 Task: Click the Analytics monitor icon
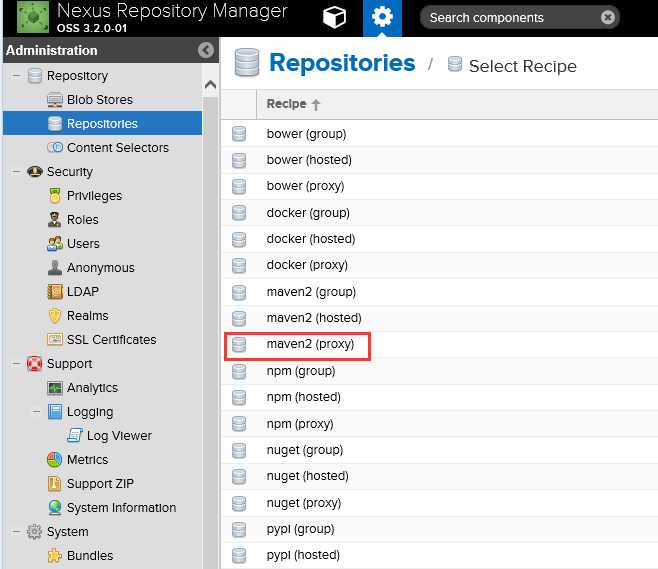point(55,387)
